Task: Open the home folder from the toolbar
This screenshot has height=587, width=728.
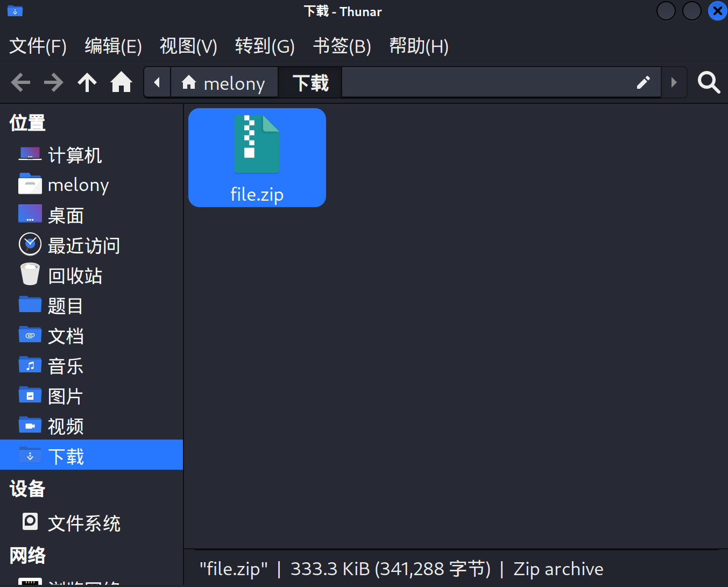Action: pyautogui.click(x=121, y=83)
